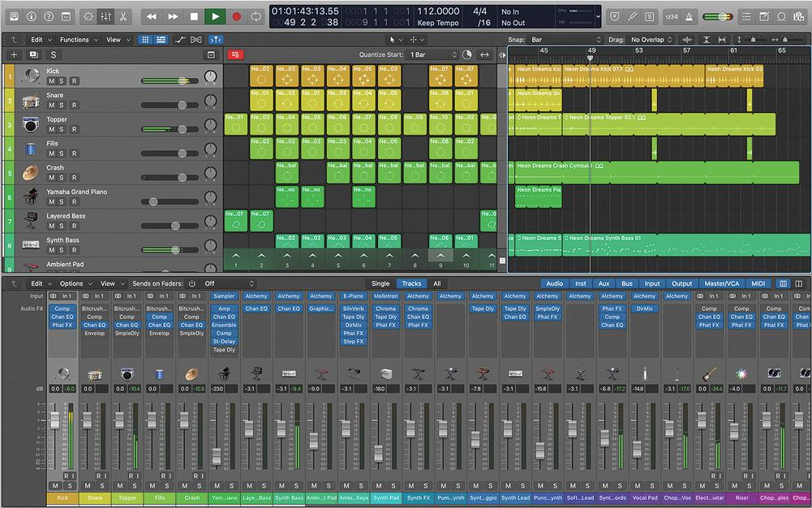Select Neon Dreams Crash Cymbal region
This screenshot has width=812, height=508.
[656, 172]
